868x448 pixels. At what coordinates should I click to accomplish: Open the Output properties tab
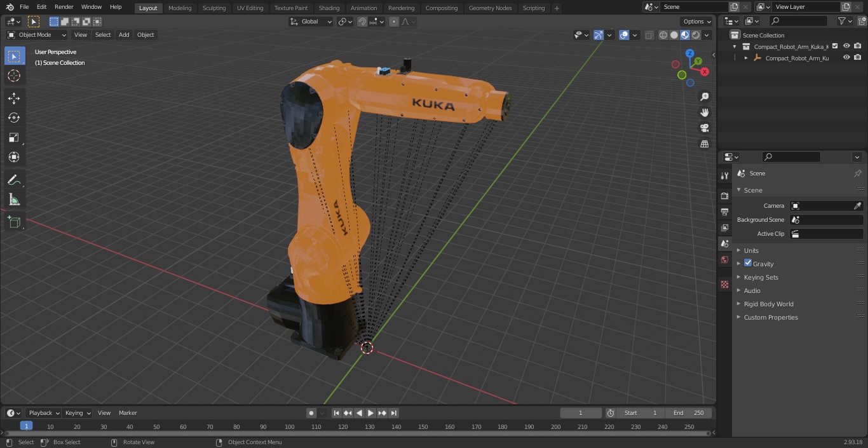coord(724,212)
